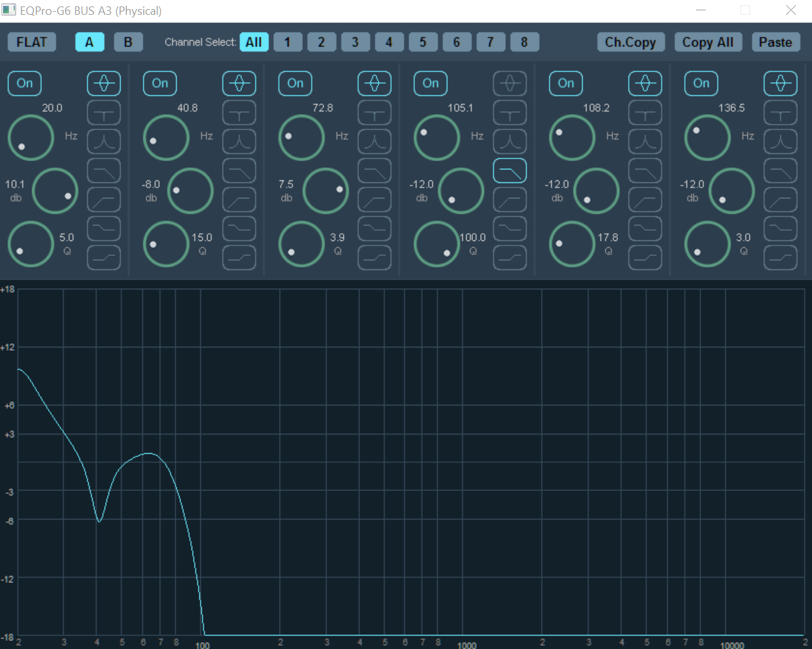Set 40.8 Hz band to high-pass filter

pos(239,199)
